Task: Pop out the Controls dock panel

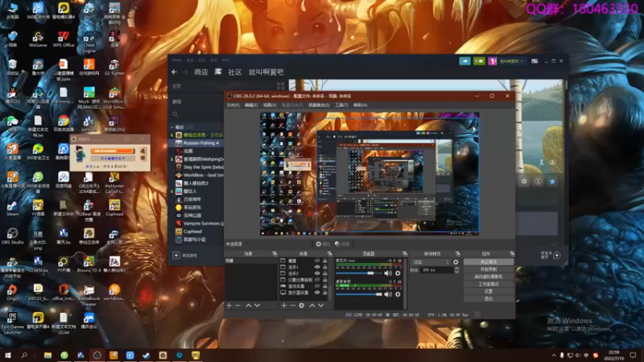Action: (512, 253)
